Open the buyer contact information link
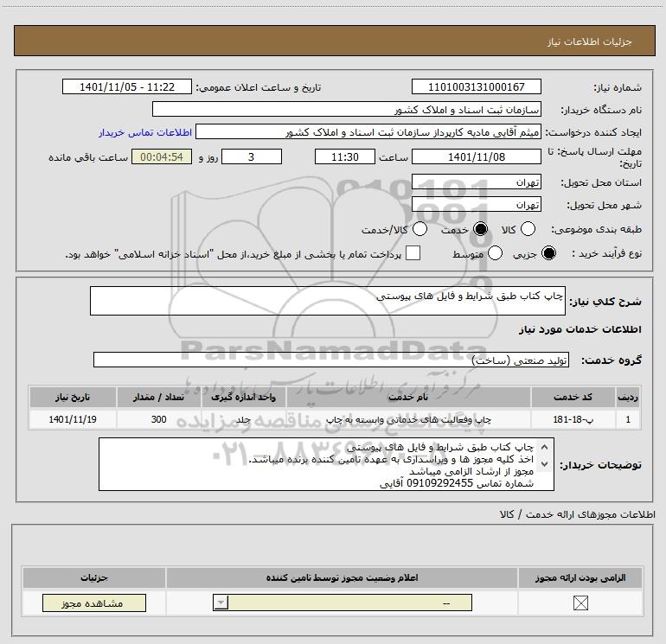Image resolution: width=666 pixels, height=644 pixels. pyautogui.click(x=145, y=132)
